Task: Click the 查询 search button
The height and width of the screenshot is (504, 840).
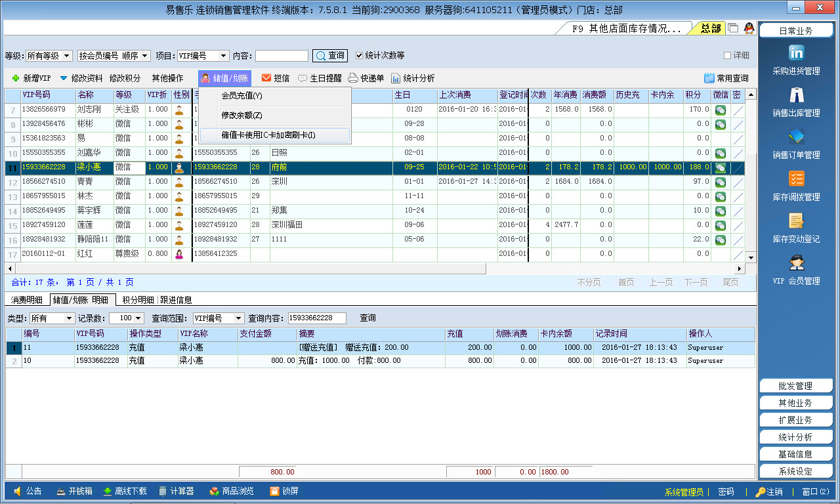Action: click(329, 56)
